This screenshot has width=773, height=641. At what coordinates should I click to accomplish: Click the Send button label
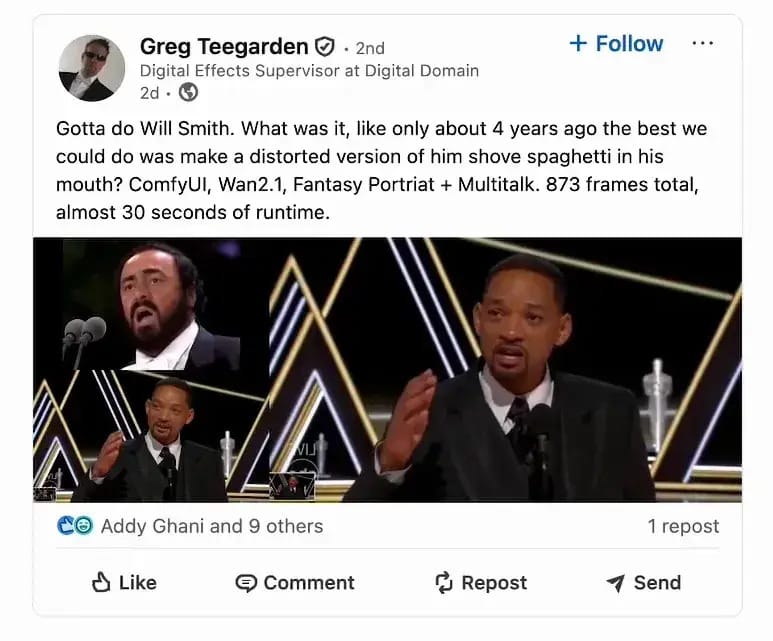click(x=658, y=583)
